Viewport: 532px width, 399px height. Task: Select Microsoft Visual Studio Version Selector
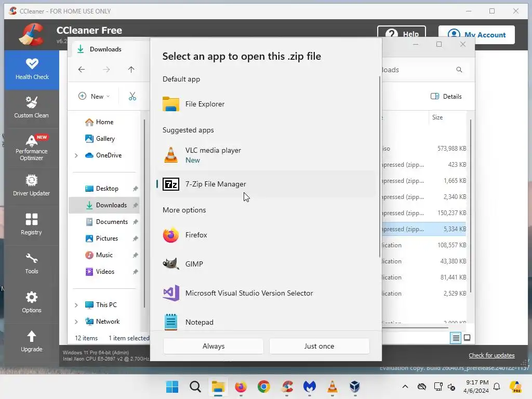point(267,293)
